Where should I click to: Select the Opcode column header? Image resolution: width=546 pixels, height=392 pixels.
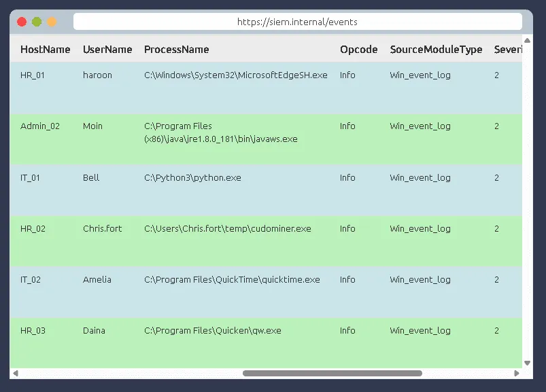click(358, 50)
